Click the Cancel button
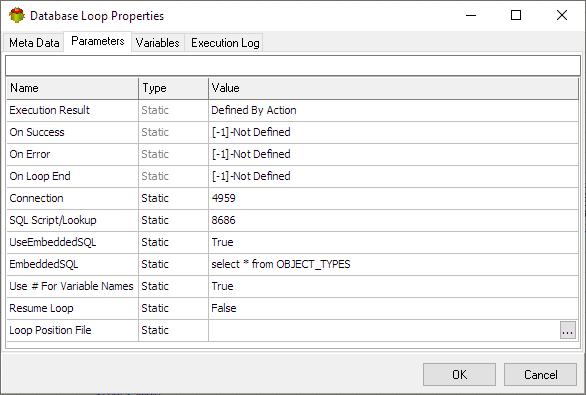586x395 pixels. pyautogui.click(x=540, y=374)
